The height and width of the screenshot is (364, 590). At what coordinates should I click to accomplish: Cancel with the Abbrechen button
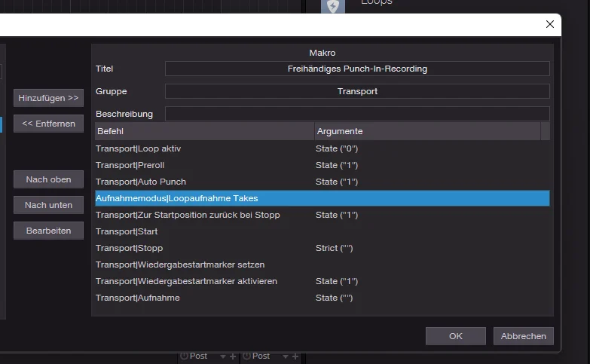(524, 336)
